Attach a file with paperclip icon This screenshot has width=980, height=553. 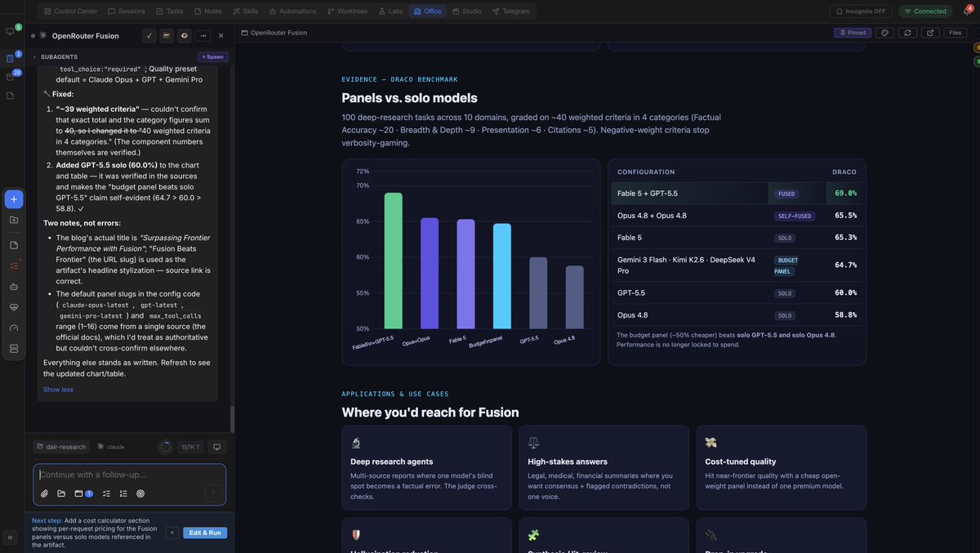tap(44, 493)
